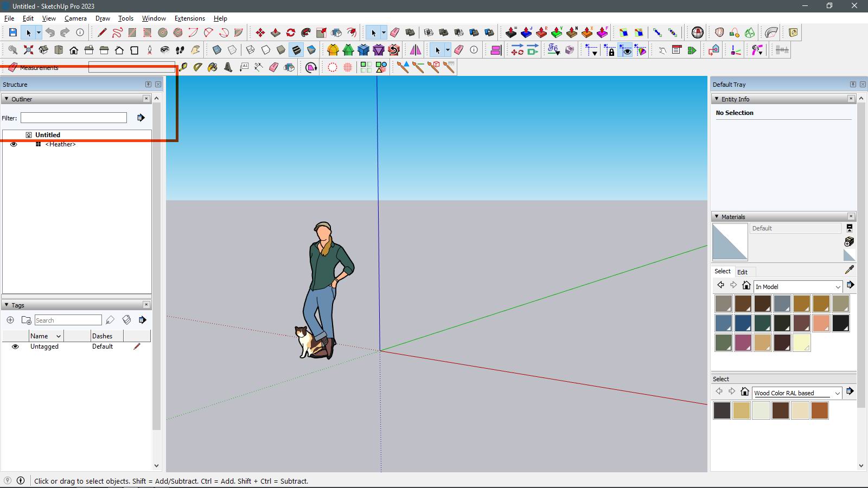Pick the pale yellow material swatch
This screenshot has width=868, height=488.
pos(802,343)
